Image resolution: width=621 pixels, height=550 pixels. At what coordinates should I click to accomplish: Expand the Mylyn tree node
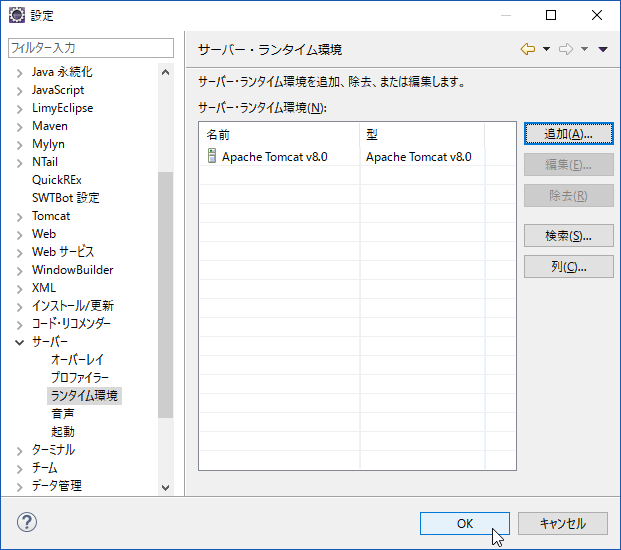(x=19, y=145)
